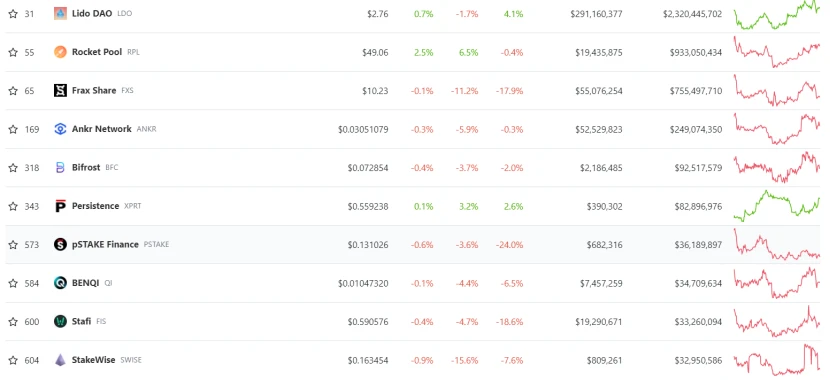Viewport: 830px width, 380px height.
Task: View StakeWise red sparkline chart
Action: 777,360
